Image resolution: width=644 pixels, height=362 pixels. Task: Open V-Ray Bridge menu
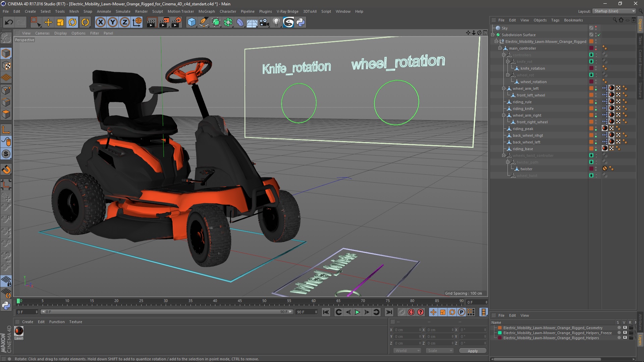287,11
